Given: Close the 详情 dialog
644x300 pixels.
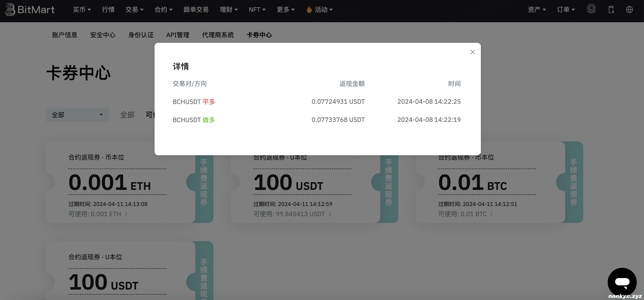Looking at the screenshot, I should [472, 52].
